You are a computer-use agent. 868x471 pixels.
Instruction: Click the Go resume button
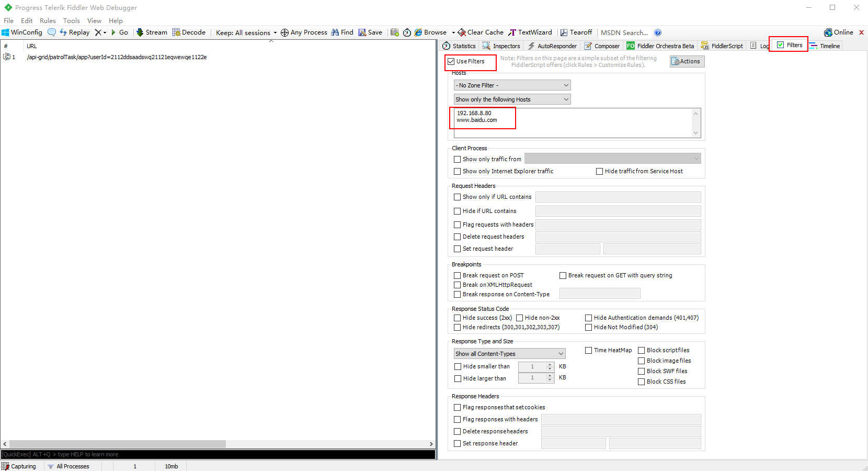pos(120,32)
